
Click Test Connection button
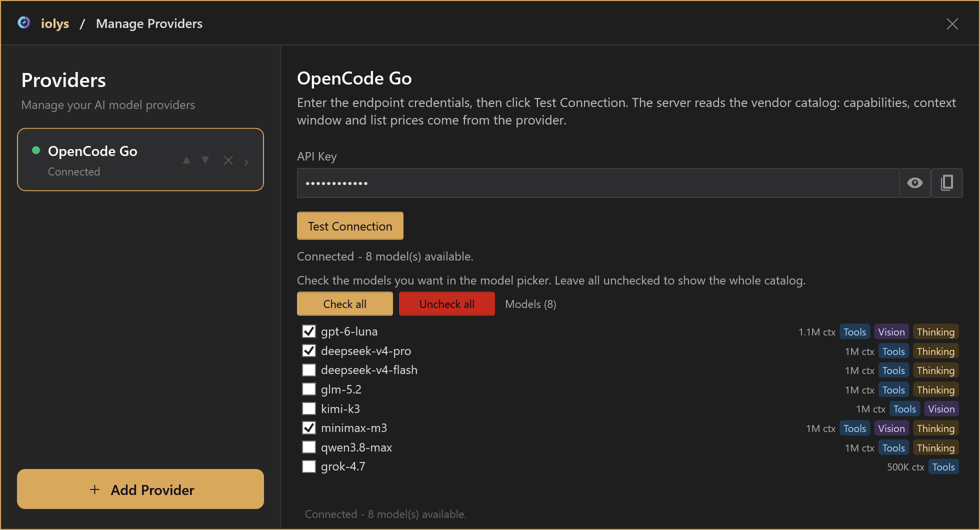tap(350, 226)
